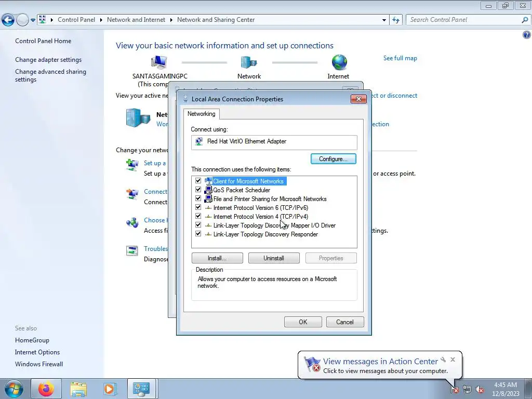Click the active network icon
Screen dimensions: 532x399
[138, 118]
